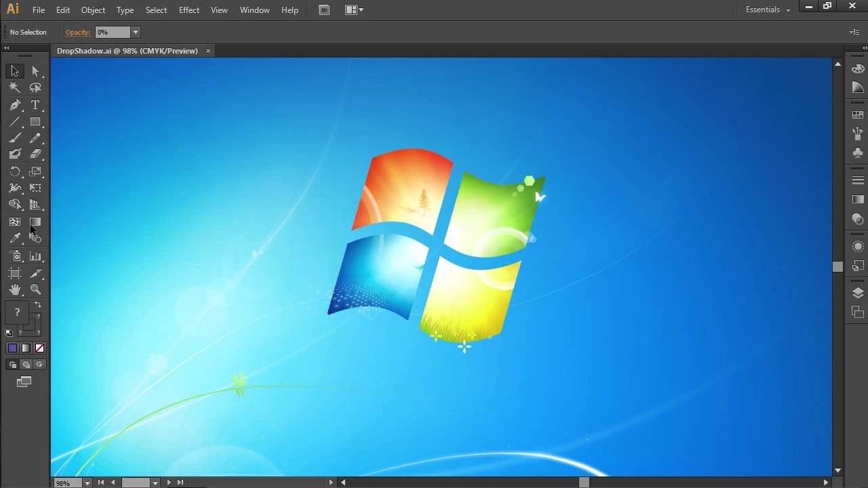Reset to default fill and stroke
The height and width of the screenshot is (488, 868).
[x=9, y=333]
